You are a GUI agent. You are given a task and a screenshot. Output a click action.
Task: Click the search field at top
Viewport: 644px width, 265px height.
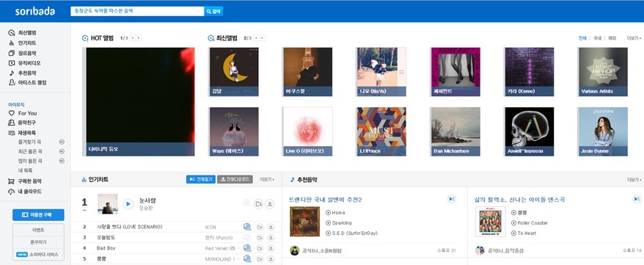138,11
